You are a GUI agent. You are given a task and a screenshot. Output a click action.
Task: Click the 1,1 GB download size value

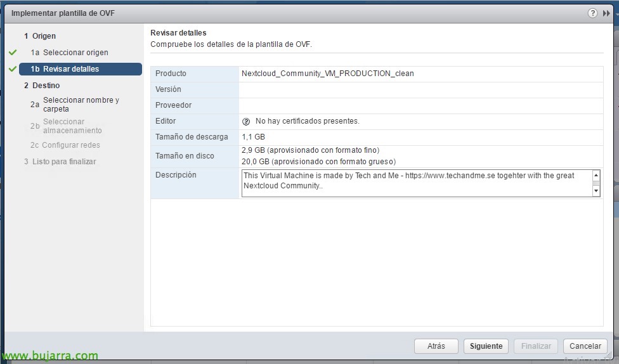[254, 137]
